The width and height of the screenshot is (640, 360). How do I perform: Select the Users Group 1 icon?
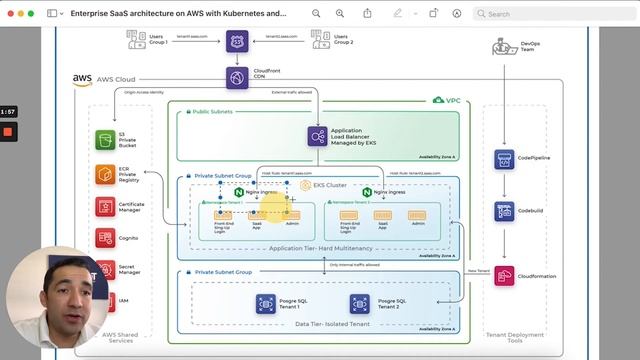[136, 40]
